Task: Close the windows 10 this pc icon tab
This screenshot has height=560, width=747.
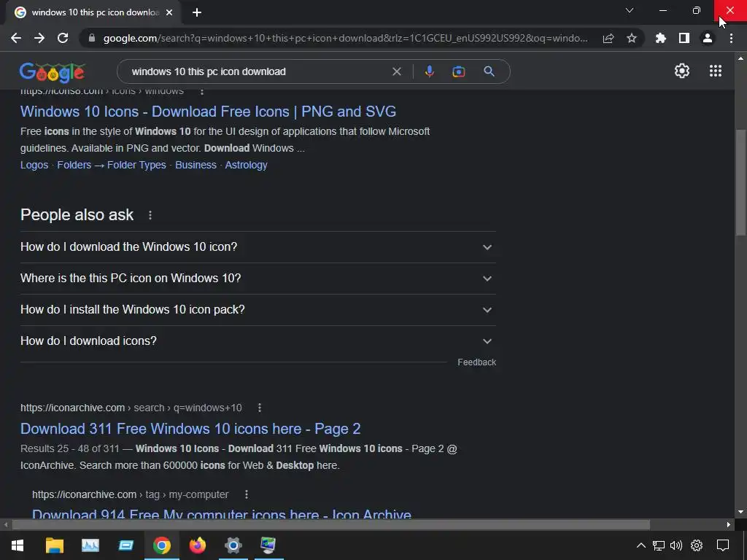Action: pyautogui.click(x=169, y=12)
